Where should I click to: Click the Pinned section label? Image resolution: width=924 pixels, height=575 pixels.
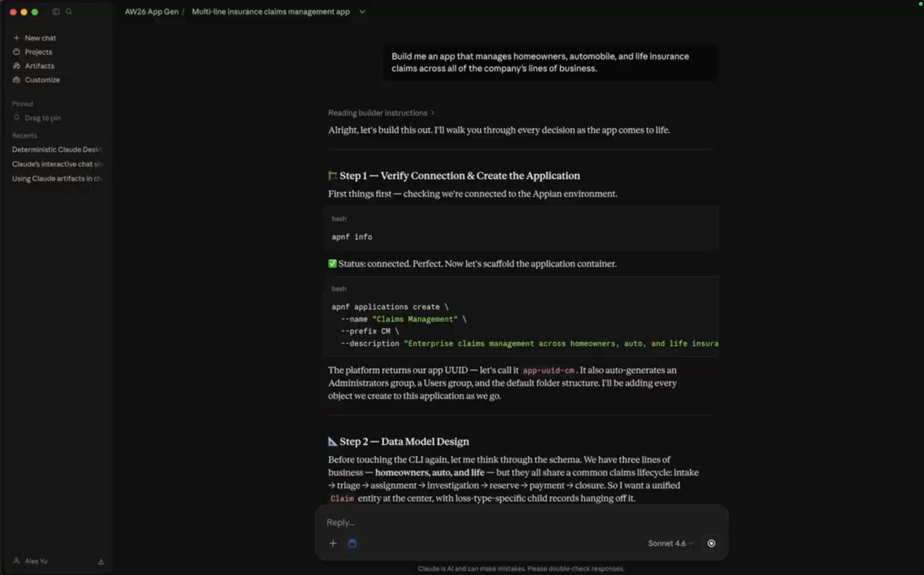(23, 104)
